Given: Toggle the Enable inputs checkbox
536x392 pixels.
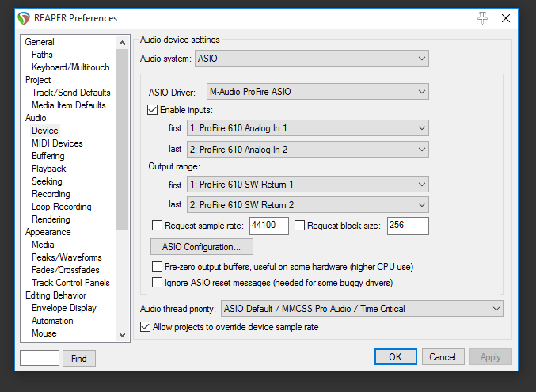Looking at the screenshot, I should click(152, 110).
